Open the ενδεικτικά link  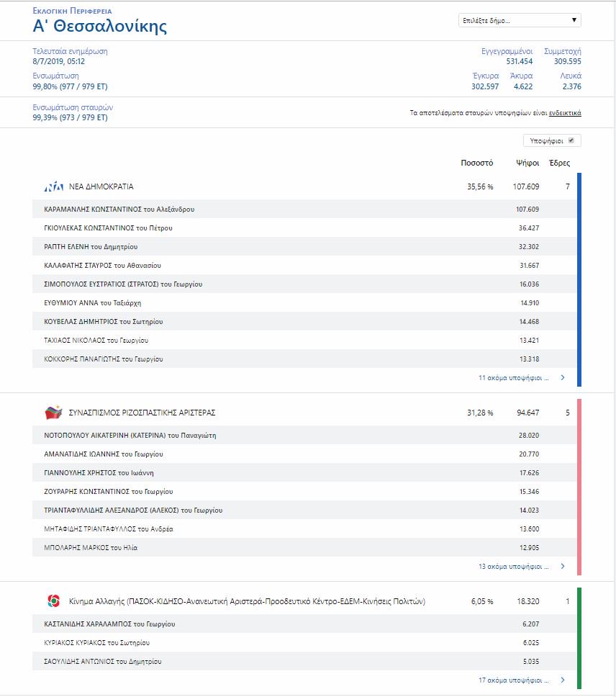pyautogui.click(x=565, y=113)
